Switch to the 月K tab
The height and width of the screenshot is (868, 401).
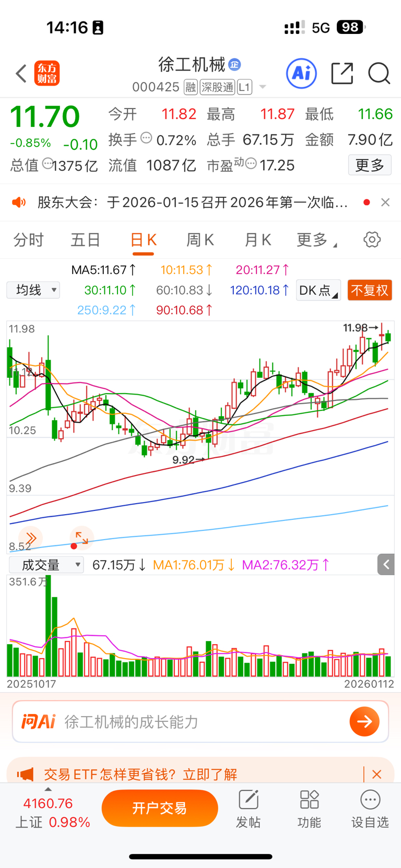257,240
